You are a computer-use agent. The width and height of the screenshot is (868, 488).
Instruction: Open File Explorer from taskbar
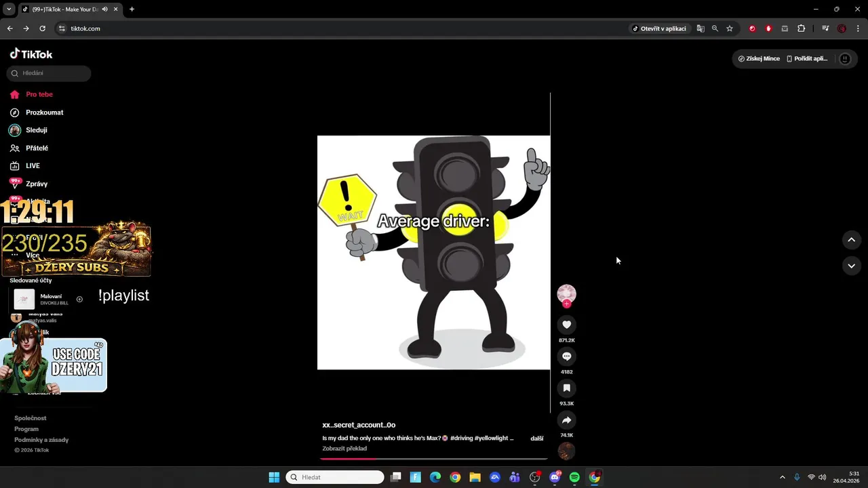[x=475, y=477]
